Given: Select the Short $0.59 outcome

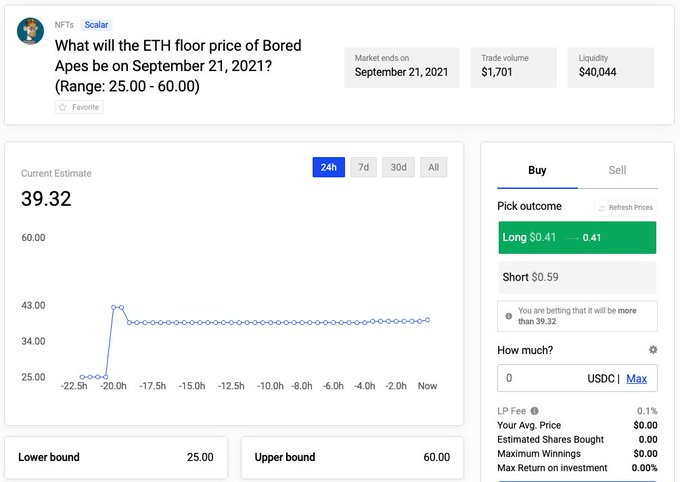Looking at the screenshot, I should coord(577,277).
